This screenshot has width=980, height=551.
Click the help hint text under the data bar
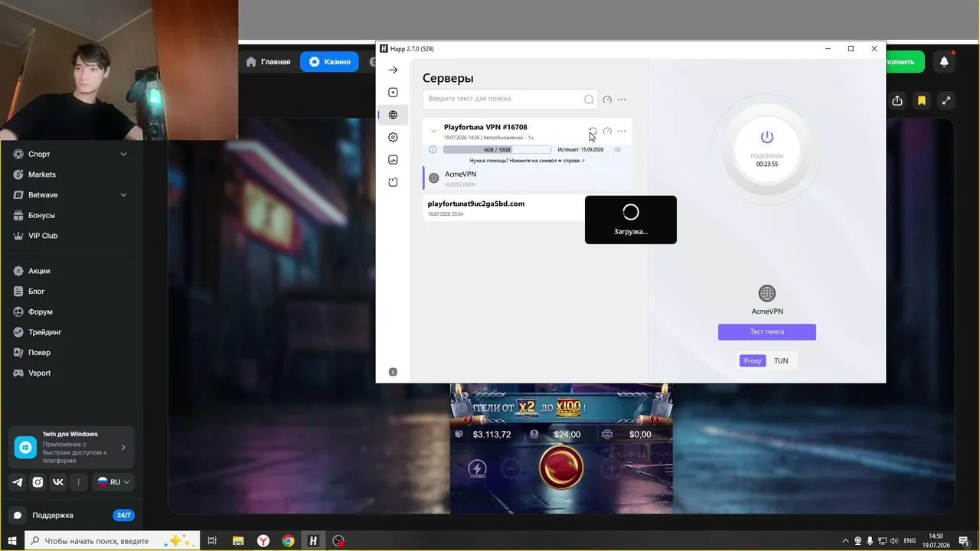pyautogui.click(x=527, y=161)
